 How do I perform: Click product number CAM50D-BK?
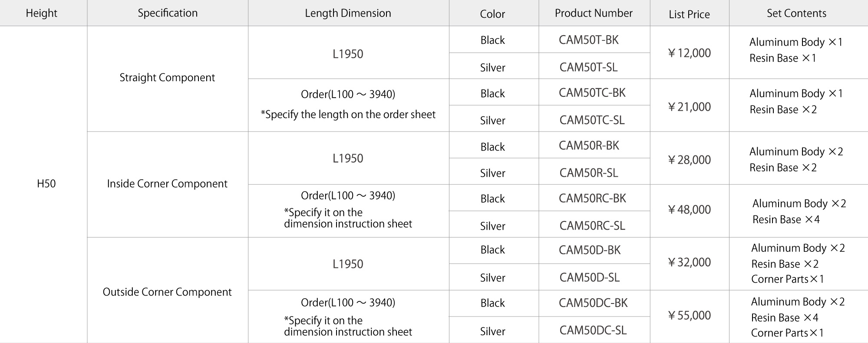(x=590, y=250)
